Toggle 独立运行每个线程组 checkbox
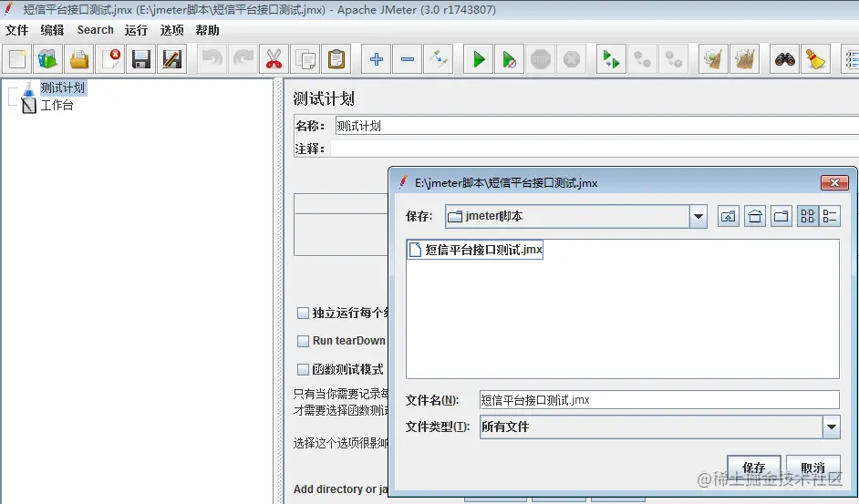Image resolution: width=859 pixels, height=504 pixels. click(303, 313)
